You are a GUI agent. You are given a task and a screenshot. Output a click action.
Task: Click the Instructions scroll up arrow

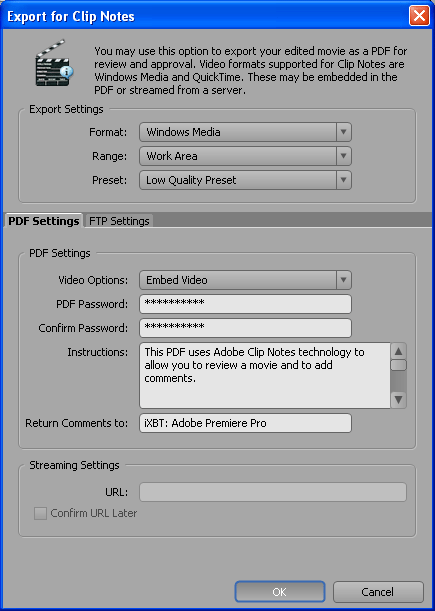pyautogui.click(x=398, y=351)
